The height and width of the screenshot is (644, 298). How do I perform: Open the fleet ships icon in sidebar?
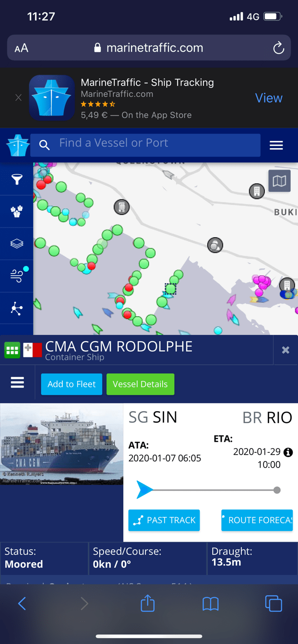coord(17,211)
